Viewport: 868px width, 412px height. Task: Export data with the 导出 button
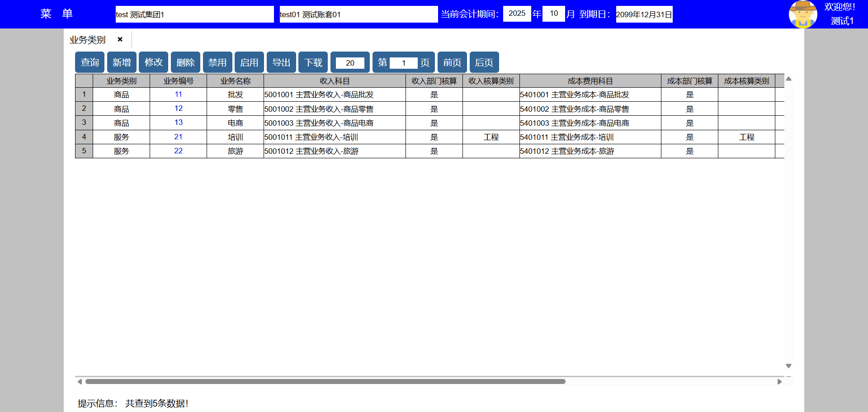pyautogui.click(x=281, y=62)
